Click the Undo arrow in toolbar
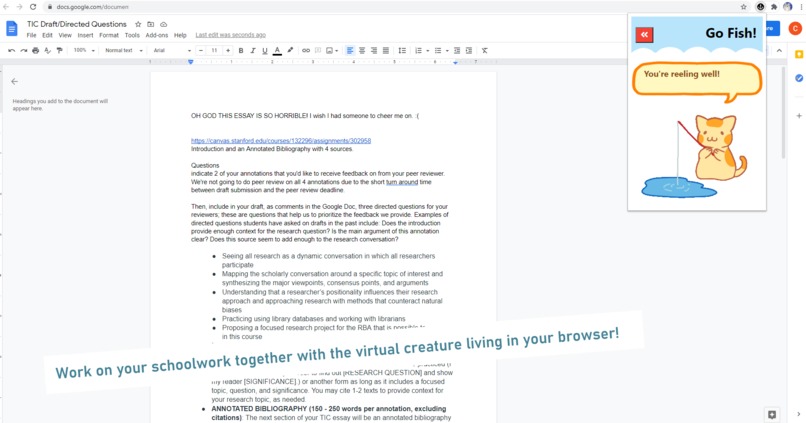Image resolution: width=806 pixels, height=423 pixels. (x=11, y=50)
